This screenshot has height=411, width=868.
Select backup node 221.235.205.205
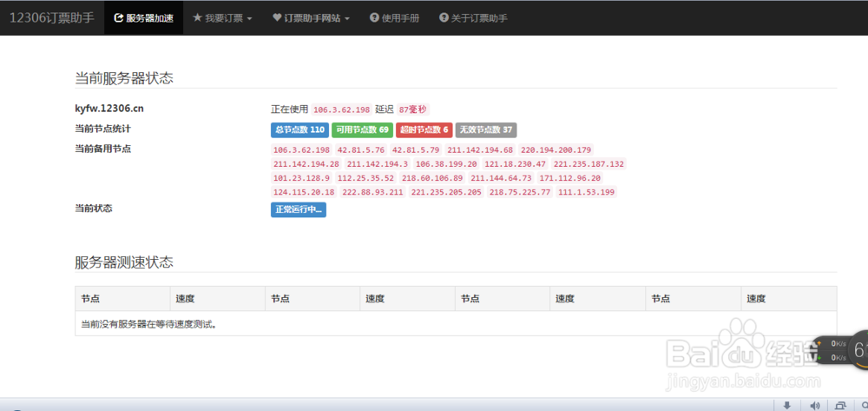pos(447,192)
